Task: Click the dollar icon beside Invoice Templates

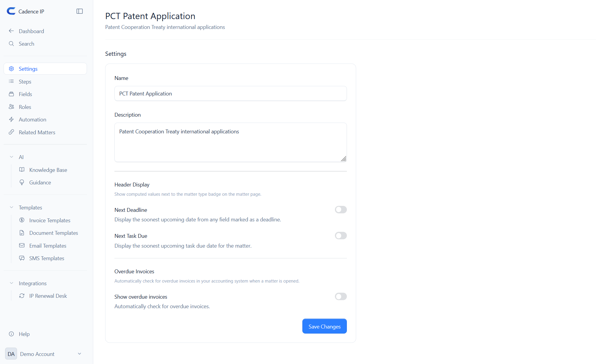Action: [x=22, y=220]
